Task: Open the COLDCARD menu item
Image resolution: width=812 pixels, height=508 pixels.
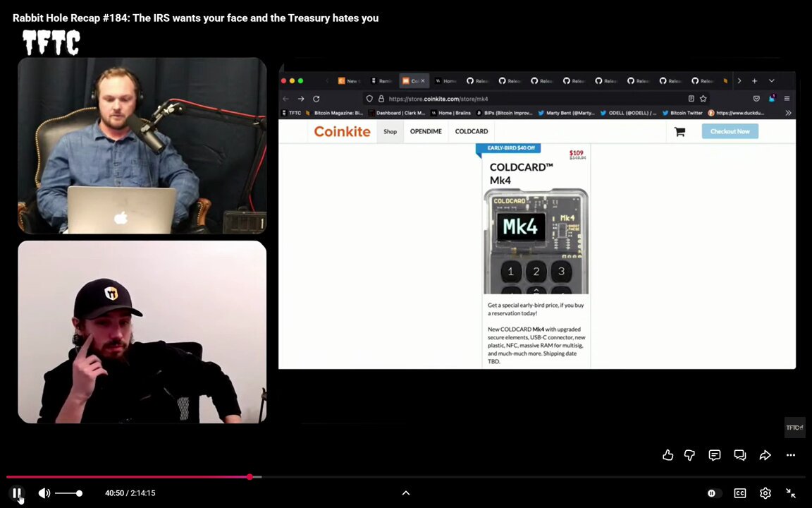Action: point(472,132)
